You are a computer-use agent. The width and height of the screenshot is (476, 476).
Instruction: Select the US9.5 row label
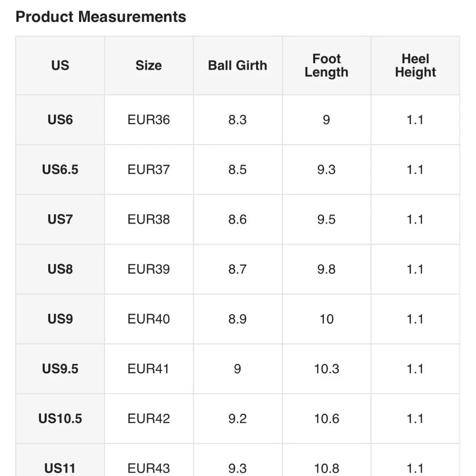[60, 369]
